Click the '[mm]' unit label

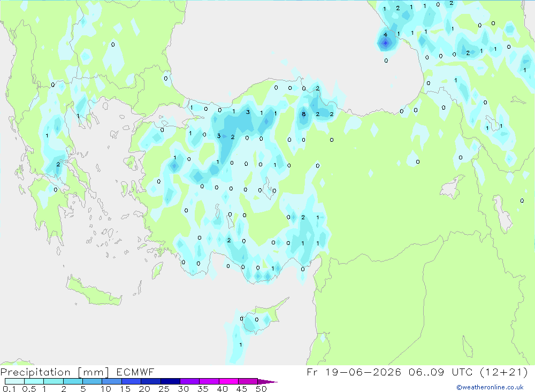(93, 372)
